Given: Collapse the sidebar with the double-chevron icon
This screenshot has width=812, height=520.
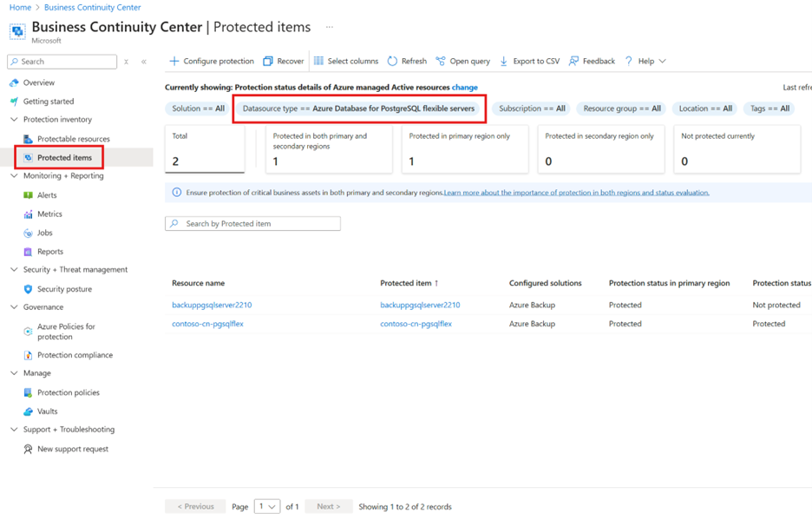Looking at the screenshot, I should point(144,61).
